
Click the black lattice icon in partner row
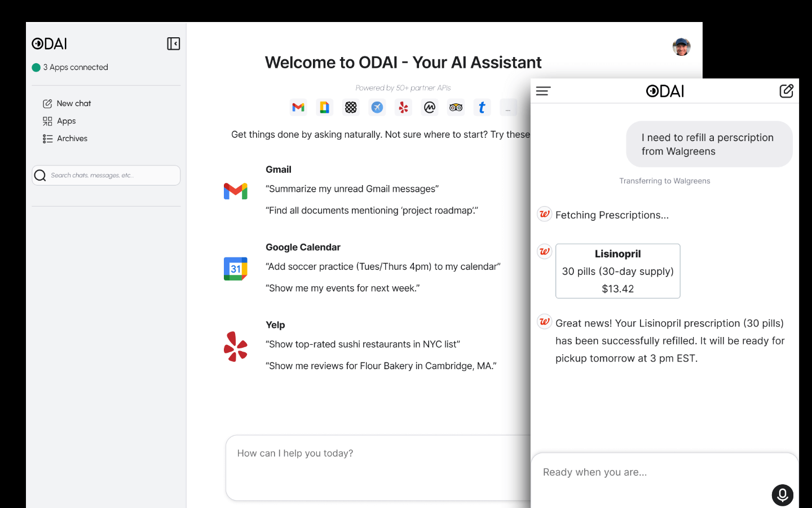click(x=351, y=107)
